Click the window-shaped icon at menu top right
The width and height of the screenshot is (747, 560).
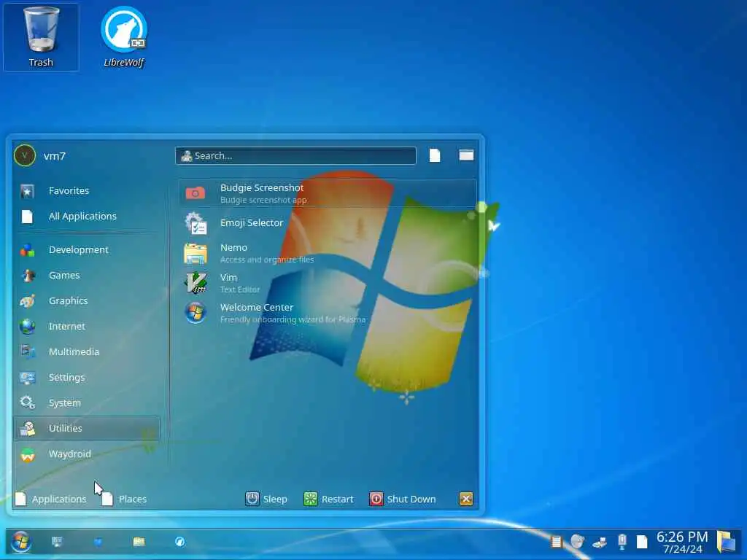(x=466, y=155)
